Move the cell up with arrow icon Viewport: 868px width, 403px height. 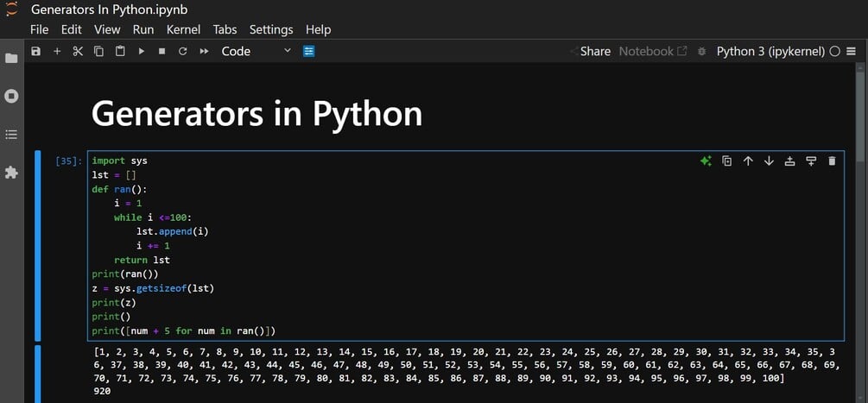[748, 161]
